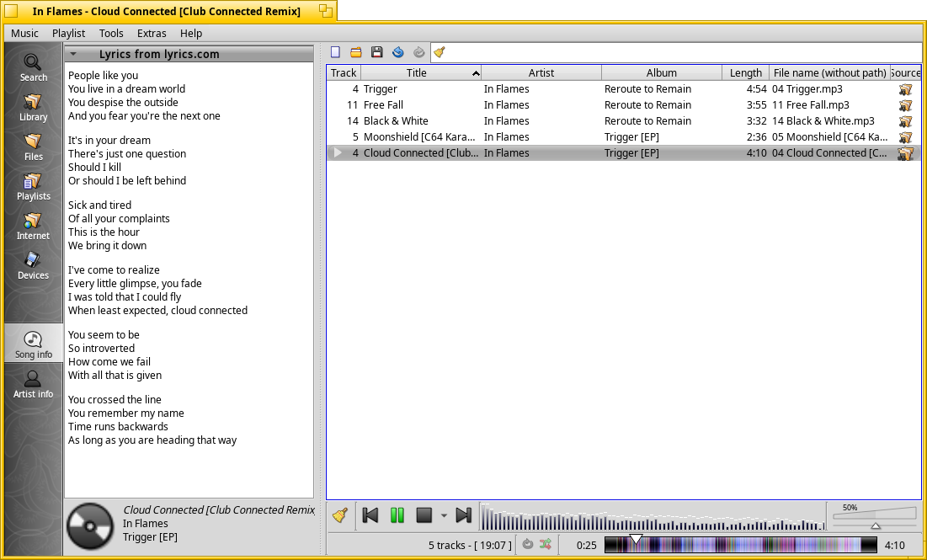Image resolution: width=927 pixels, height=560 pixels.
Task: Click the Source column header
Action: (x=906, y=72)
